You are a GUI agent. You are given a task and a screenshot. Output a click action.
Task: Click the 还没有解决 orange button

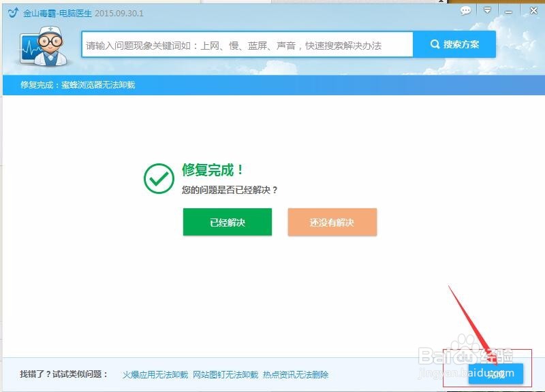[332, 222]
